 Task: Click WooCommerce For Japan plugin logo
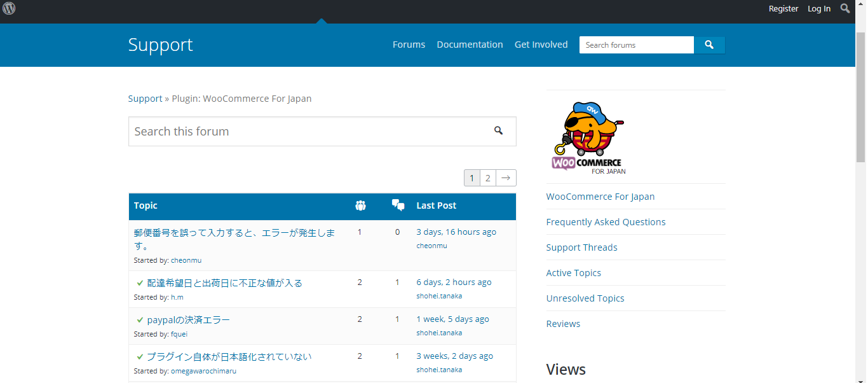[588, 138]
